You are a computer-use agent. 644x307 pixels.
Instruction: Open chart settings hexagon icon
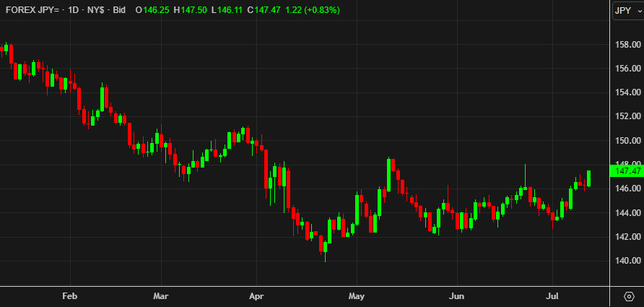click(628, 296)
